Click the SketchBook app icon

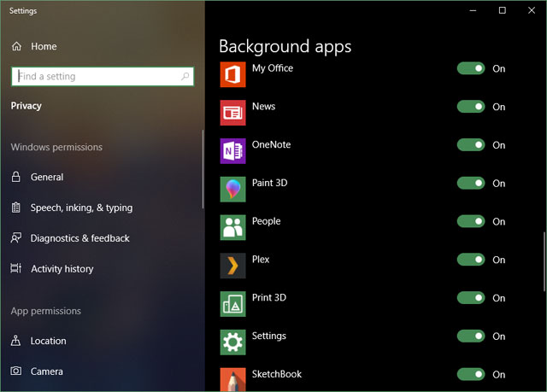(233, 378)
